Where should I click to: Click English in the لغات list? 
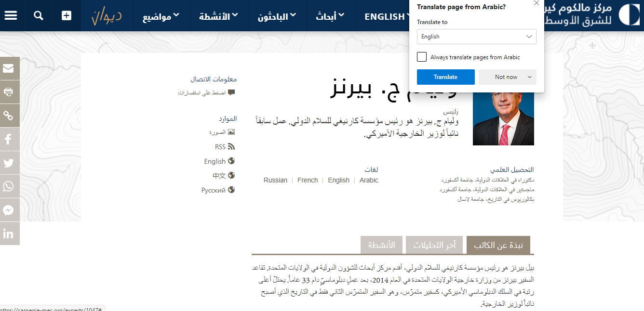pos(338,180)
